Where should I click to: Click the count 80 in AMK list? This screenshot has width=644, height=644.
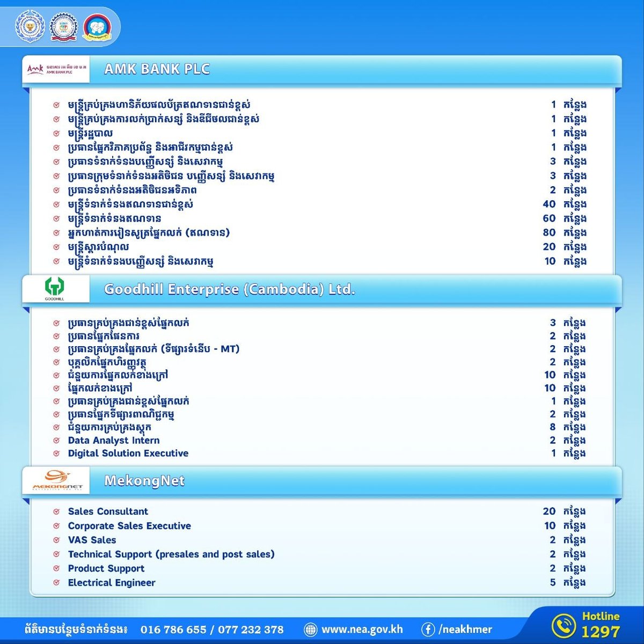pyautogui.click(x=549, y=233)
